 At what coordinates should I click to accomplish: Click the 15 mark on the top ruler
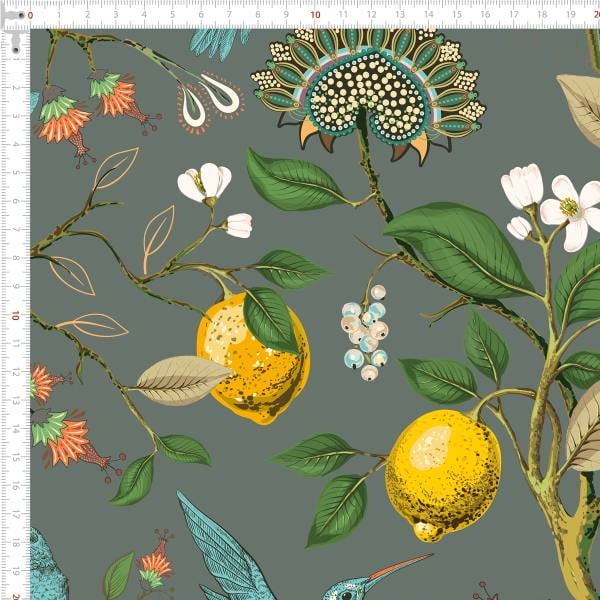458,15
